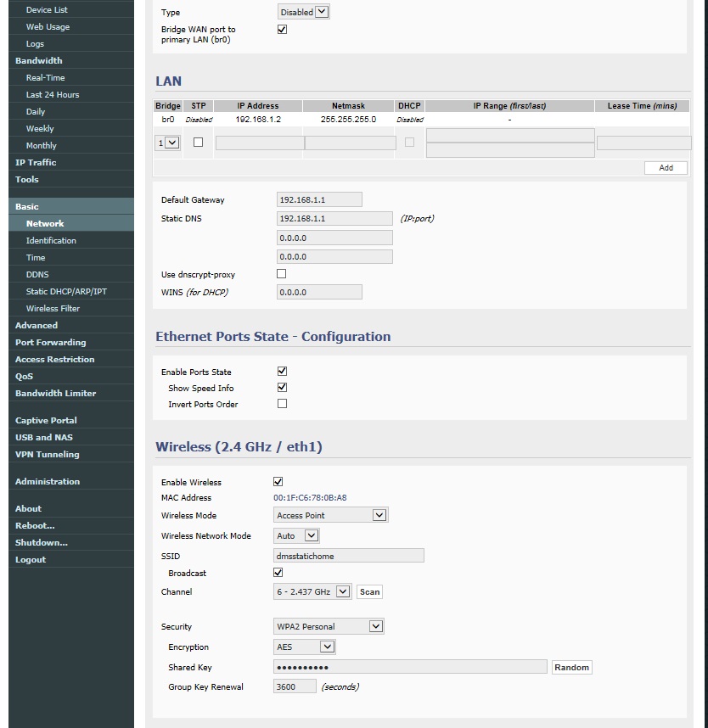Screen dimensions: 708x728
Task: Disable the SSID Broadcast checkbox
Action: pos(278,573)
